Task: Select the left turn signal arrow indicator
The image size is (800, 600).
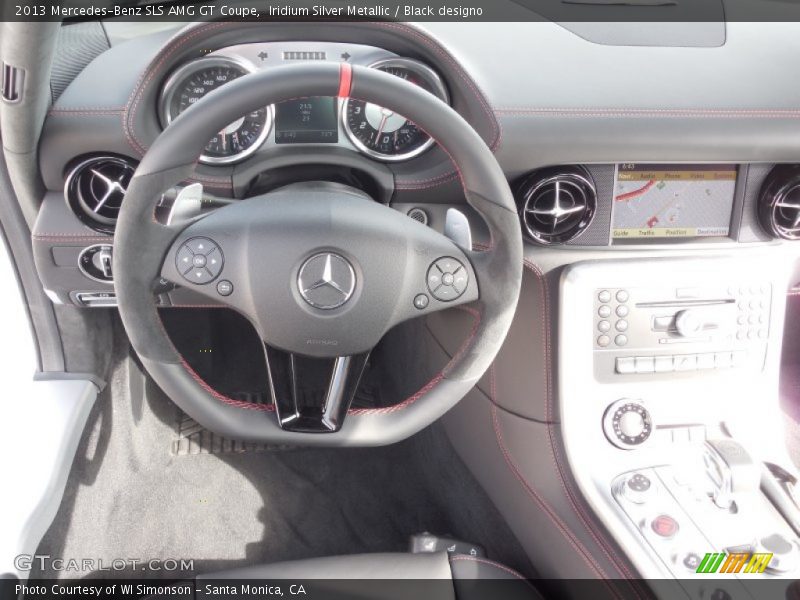Action: point(263,56)
